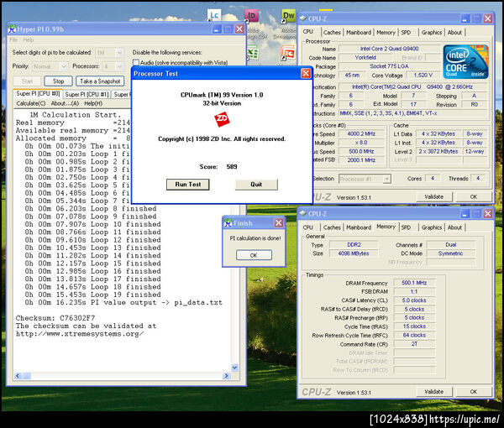Close the Finish dialog
This screenshot has height=428, width=504.
(x=279, y=223)
